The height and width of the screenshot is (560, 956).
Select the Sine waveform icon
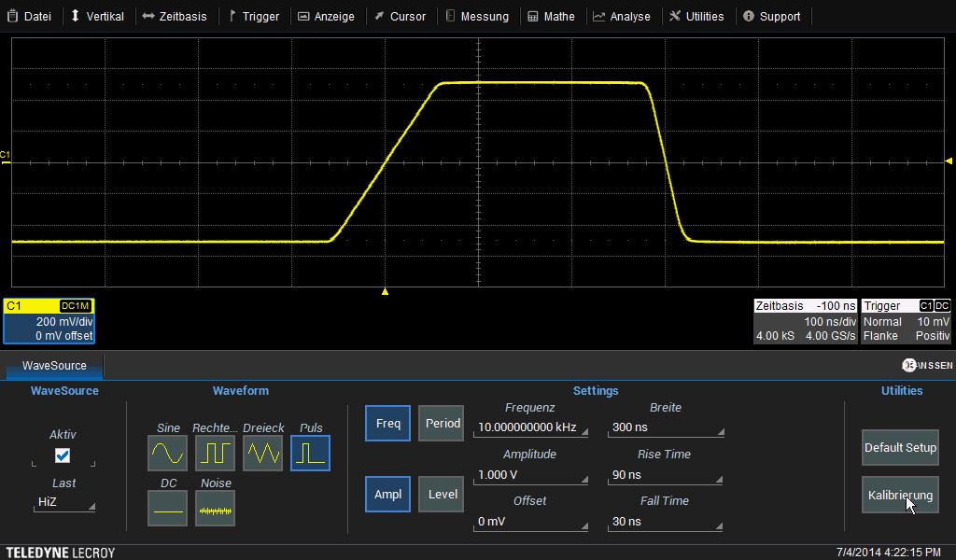[x=167, y=454]
